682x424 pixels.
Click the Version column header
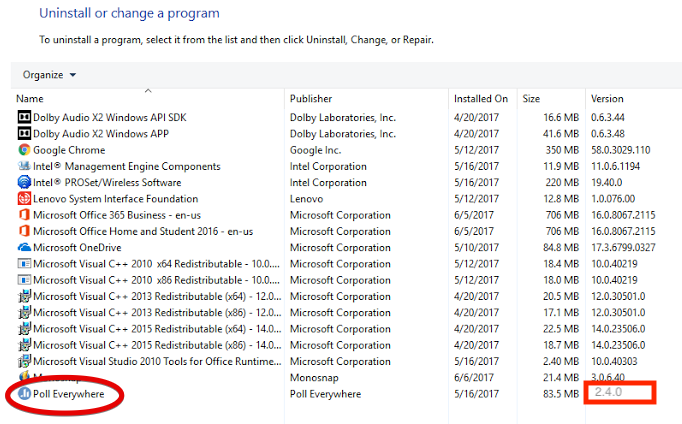coord(607,99)
